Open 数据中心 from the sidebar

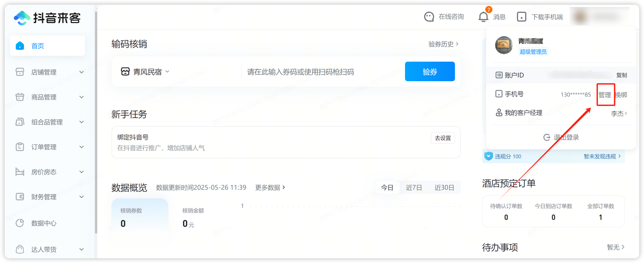point(44,223)
